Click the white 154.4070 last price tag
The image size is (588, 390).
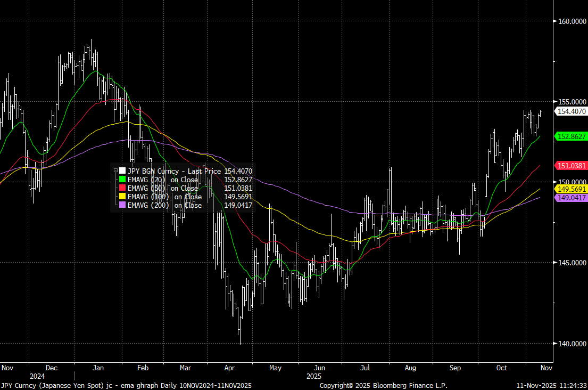(572, 111)
